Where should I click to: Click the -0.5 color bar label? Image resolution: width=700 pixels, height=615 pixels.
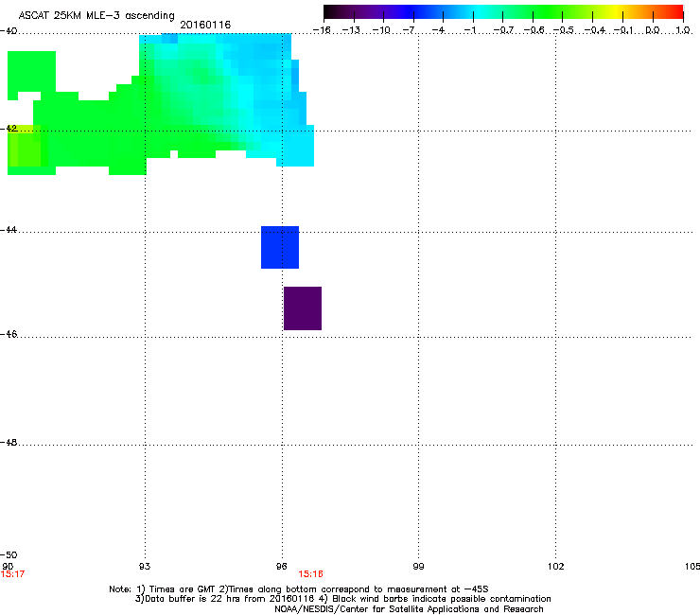(x=564, y=30)
